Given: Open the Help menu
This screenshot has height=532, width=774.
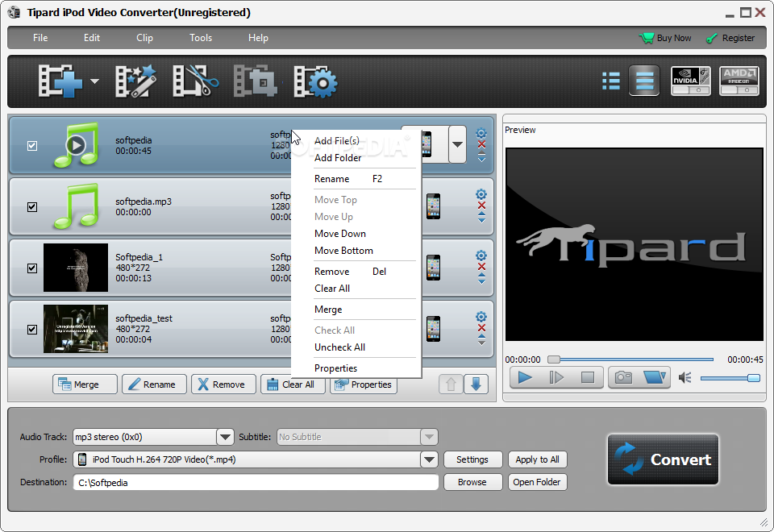Looking at the screenshot, I should [258, 38].
